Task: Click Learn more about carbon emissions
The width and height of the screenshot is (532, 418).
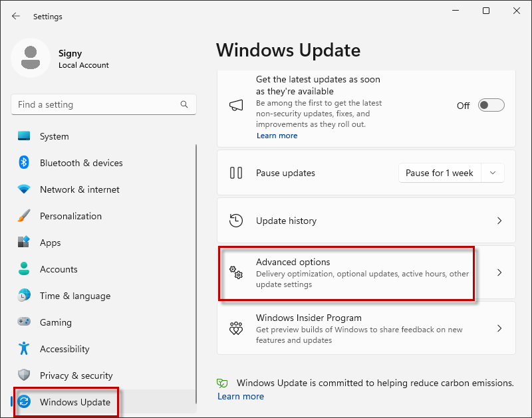Action: pos(241,396)
